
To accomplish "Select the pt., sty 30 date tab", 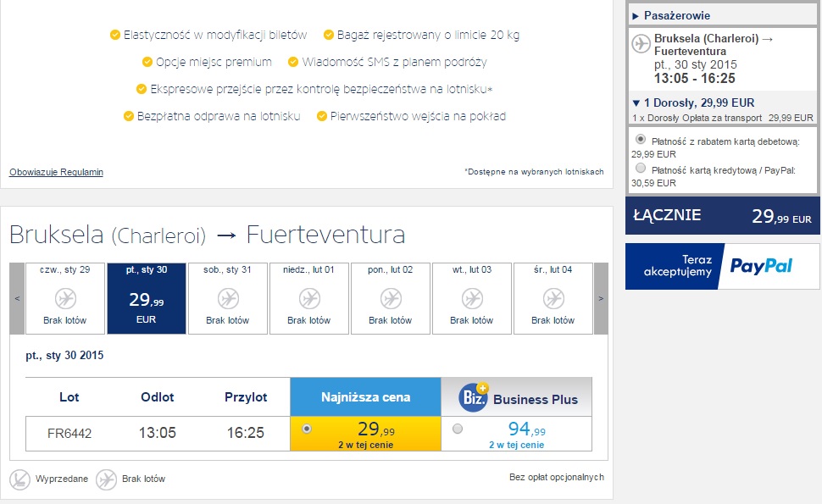I will (147, 299).
